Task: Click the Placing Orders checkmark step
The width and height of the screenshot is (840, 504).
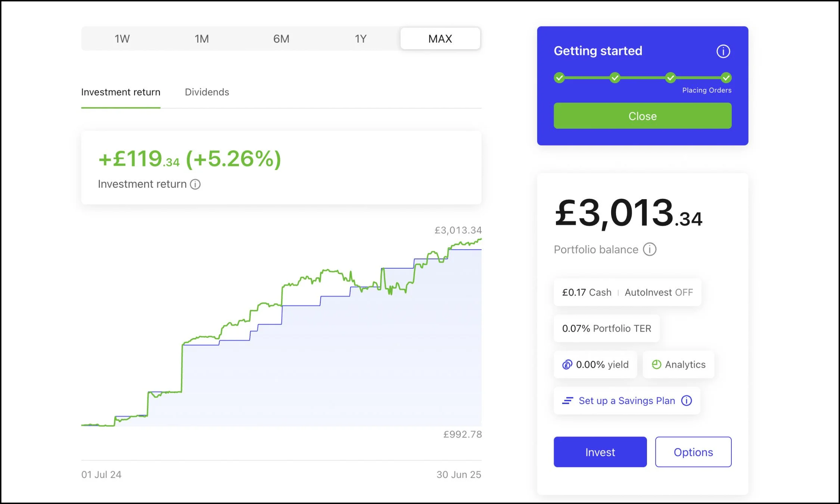Action: coord(726,78)
